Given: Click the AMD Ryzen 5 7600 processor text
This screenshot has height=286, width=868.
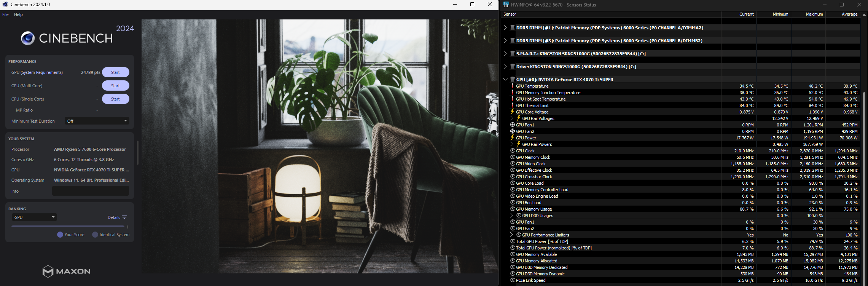Looking at the screenshot, I should pyautogui.click(x=90, y=149).
